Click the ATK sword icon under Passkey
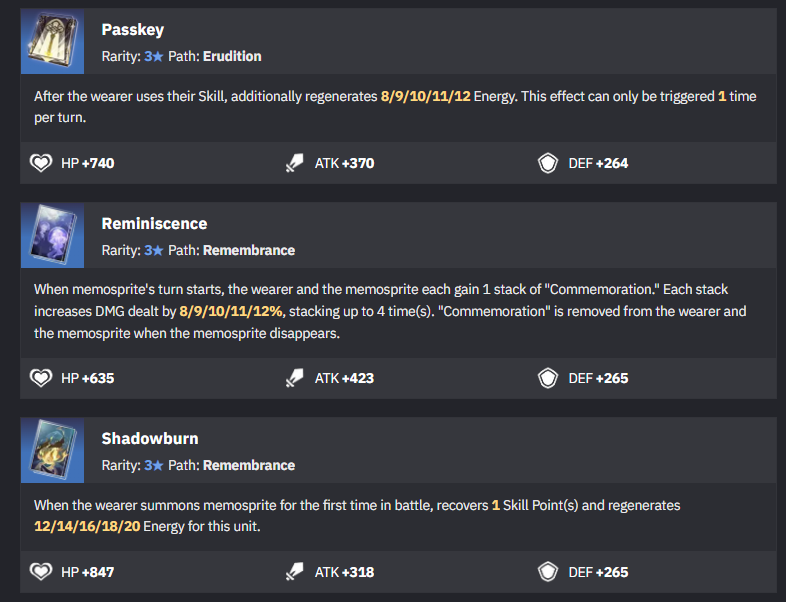Viewport: 786px width, 602px height. click(x=294, y=163)
